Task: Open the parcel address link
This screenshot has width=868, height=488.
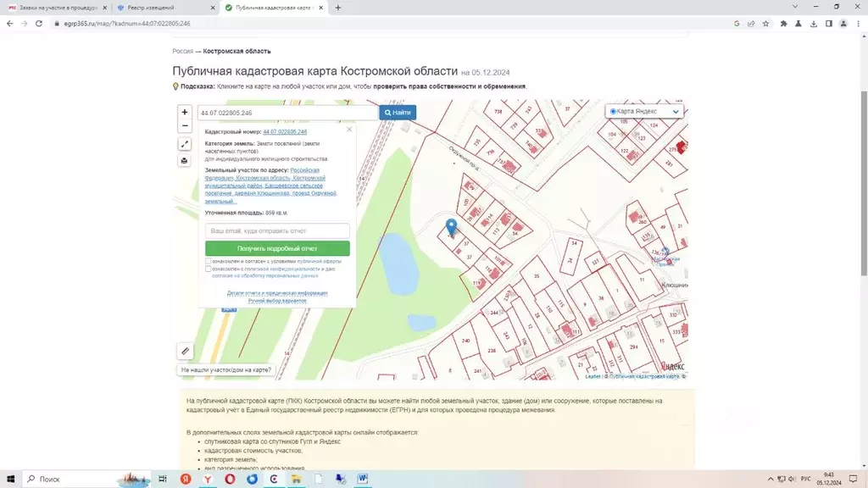Action: pos(270,186)
